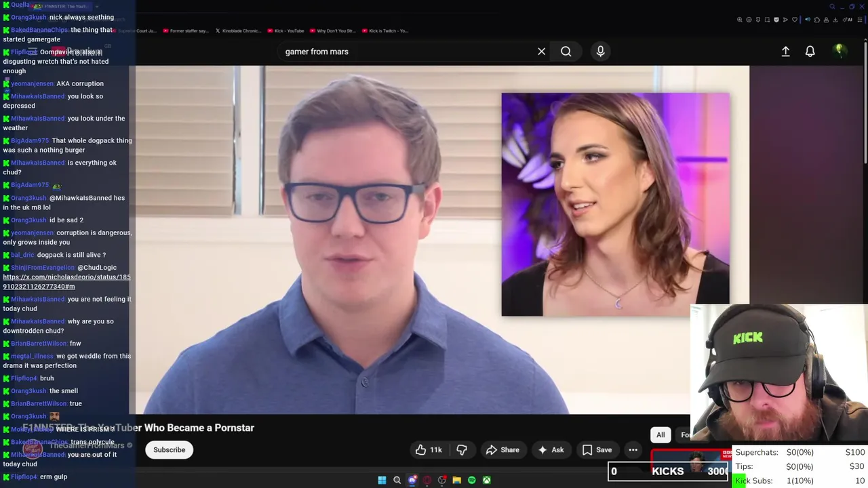Click the username ShinjiFromEvangelion in chat

pyautogui.click(x=43, y=268)
